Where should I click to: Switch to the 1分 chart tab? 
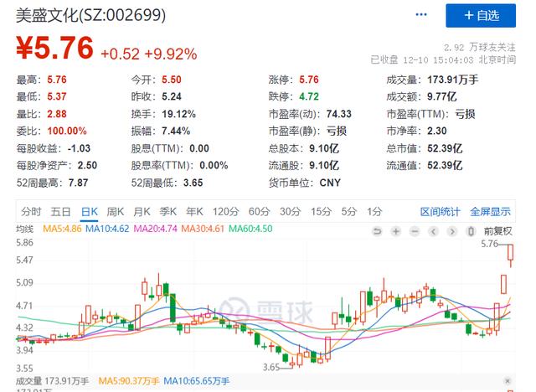coord(374,212)
